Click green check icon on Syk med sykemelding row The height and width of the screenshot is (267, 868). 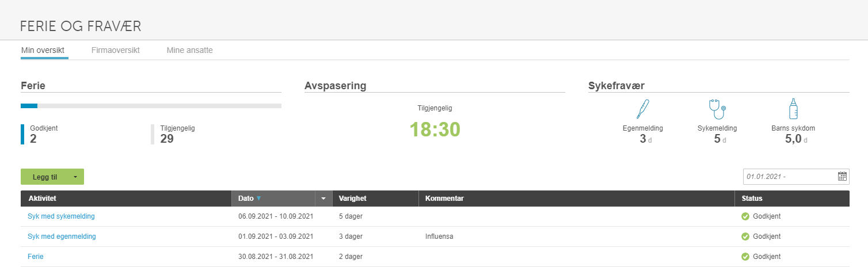coord(745,216)
